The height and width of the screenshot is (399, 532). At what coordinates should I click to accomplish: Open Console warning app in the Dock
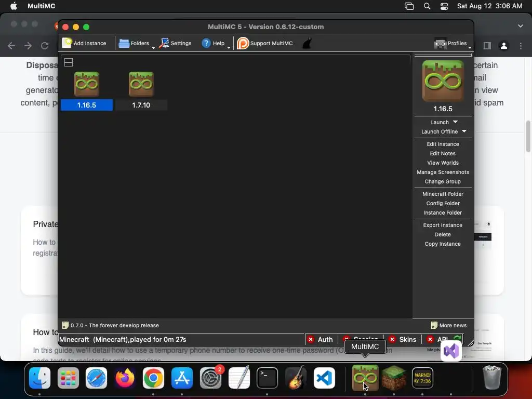[x=422, y=378]
